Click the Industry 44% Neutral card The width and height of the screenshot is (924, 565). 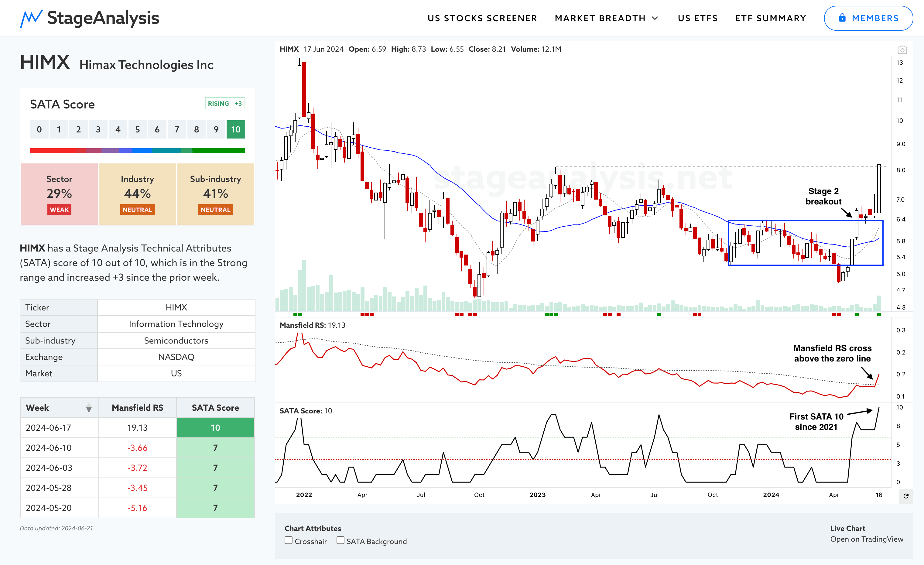[137, 194]
